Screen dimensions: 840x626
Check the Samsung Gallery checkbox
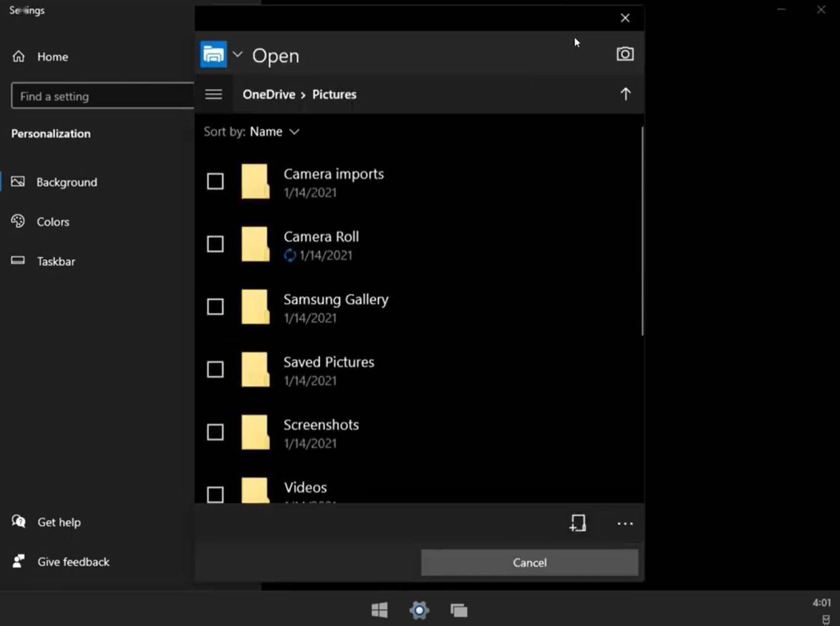(215, 306)
